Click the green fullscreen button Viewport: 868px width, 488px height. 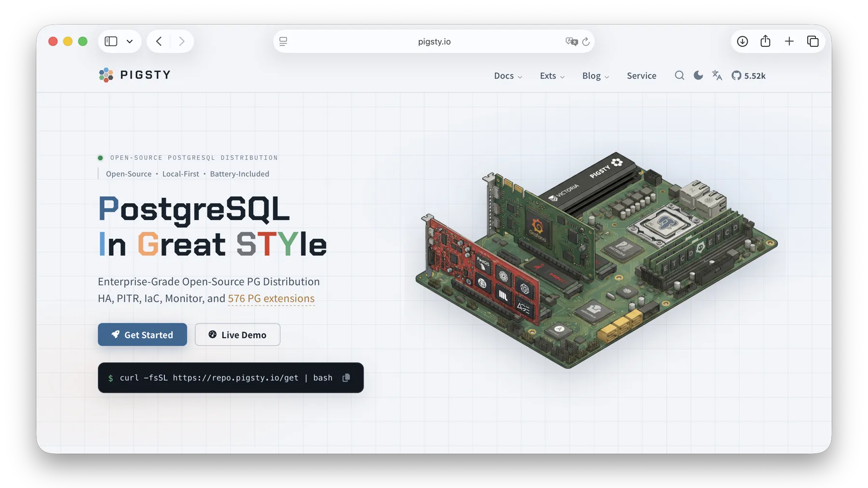pyautogui.click(x=83, y=41)
